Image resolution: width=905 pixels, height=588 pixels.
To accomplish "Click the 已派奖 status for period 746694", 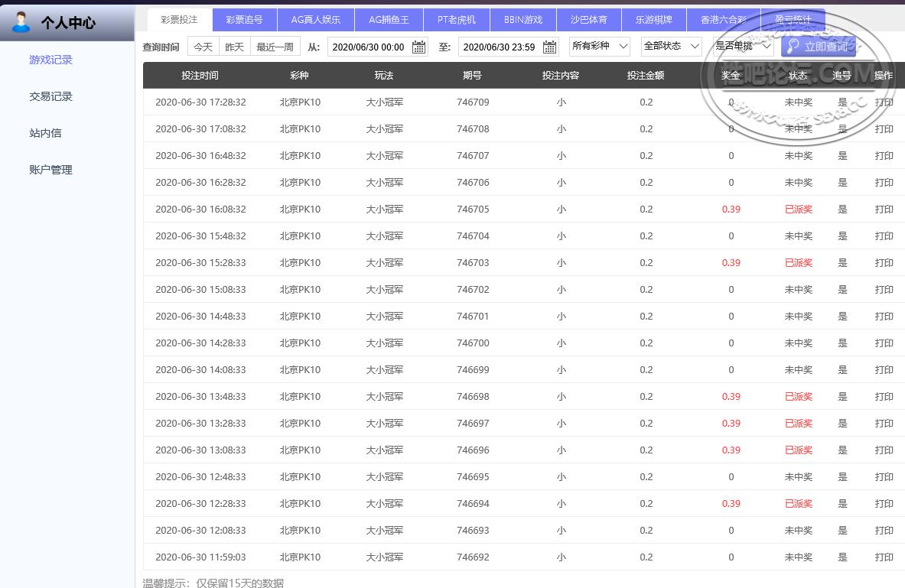I will pos(798,504).
